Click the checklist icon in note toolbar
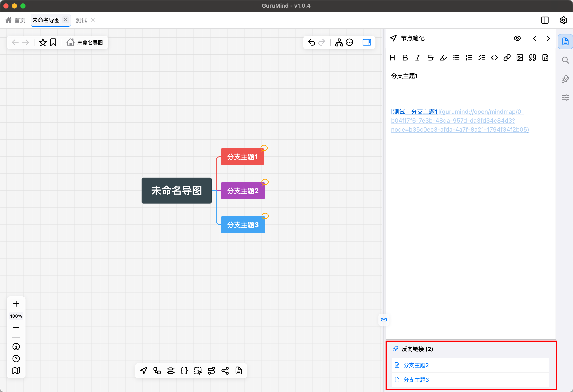This screenshot has height=392, width=573. click(482, 58)
